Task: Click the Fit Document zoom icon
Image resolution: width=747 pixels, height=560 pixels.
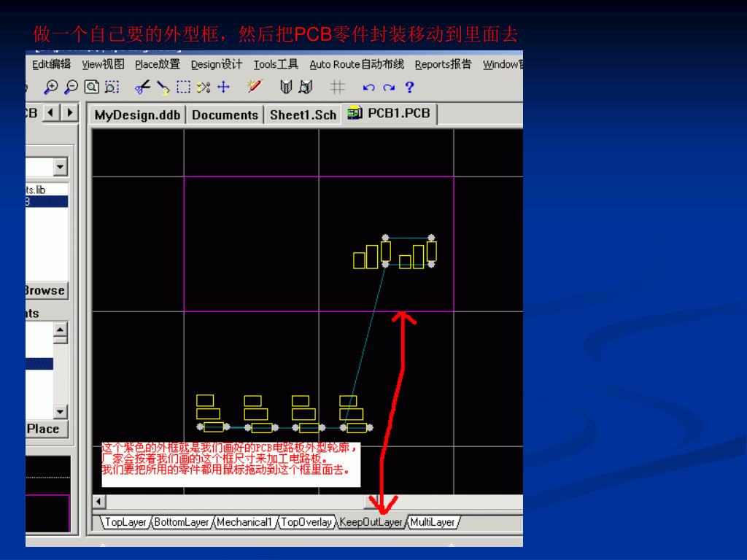Action: [x=91, y=87]
